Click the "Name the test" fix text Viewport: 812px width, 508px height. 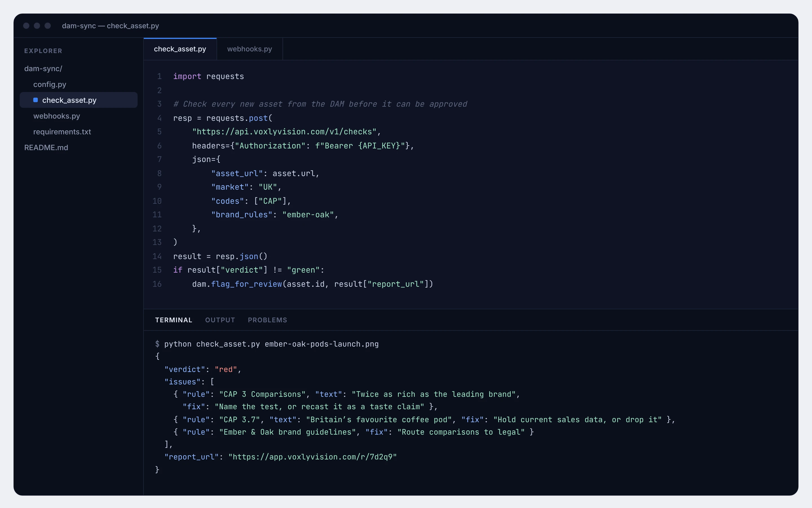click(319, 407)
